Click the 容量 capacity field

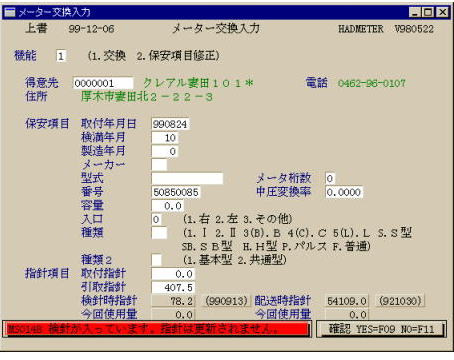pos(167,206)
